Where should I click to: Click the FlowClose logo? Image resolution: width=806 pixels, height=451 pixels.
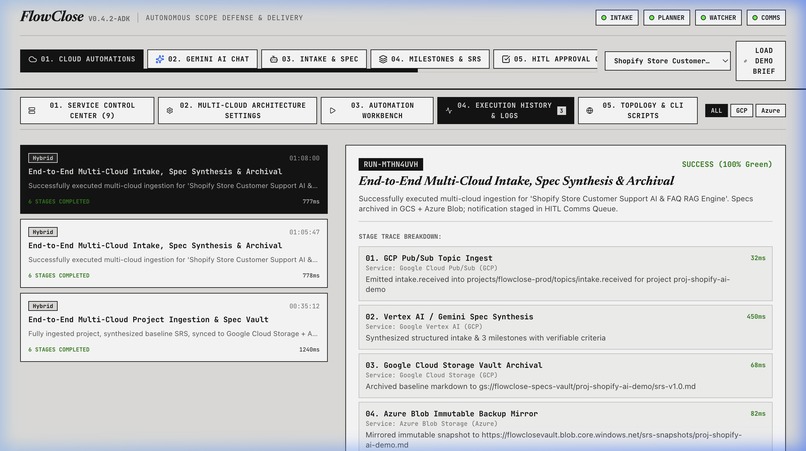pyautogui.click(x=52, y=17)
